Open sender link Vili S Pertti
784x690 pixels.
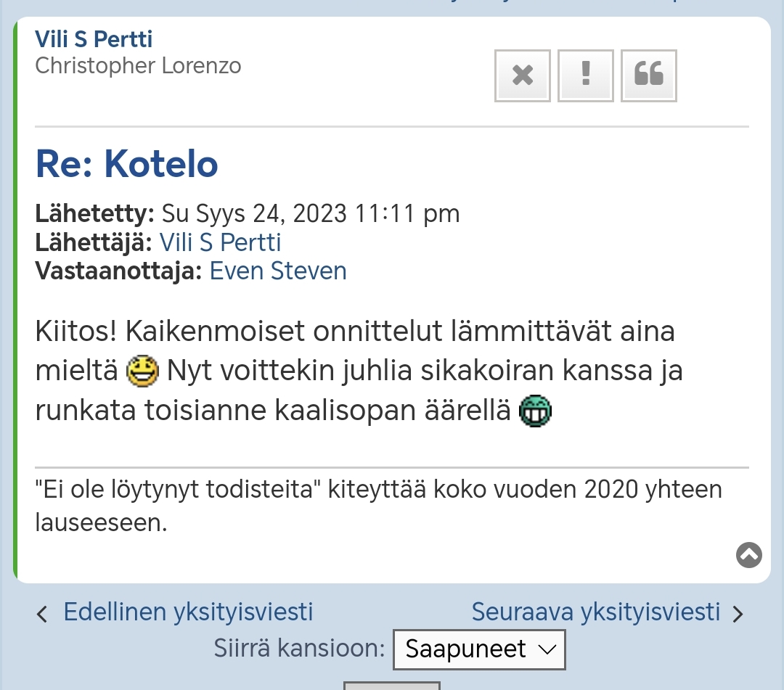pos(220,242)
